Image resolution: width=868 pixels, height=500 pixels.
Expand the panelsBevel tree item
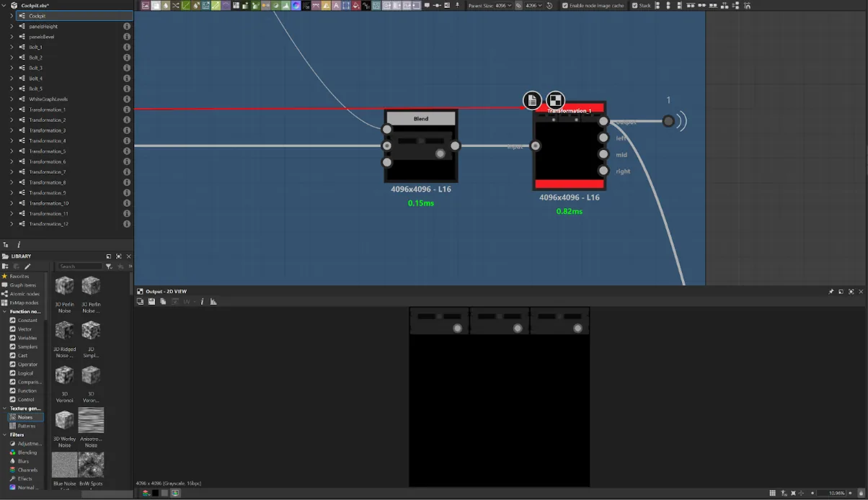click(12, 37)
